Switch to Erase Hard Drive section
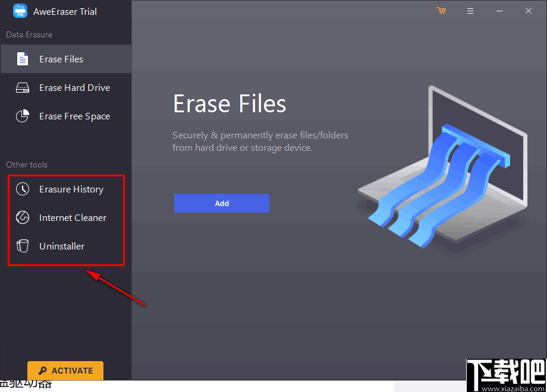The image size is (547, 392). click(x=66, y=87)
